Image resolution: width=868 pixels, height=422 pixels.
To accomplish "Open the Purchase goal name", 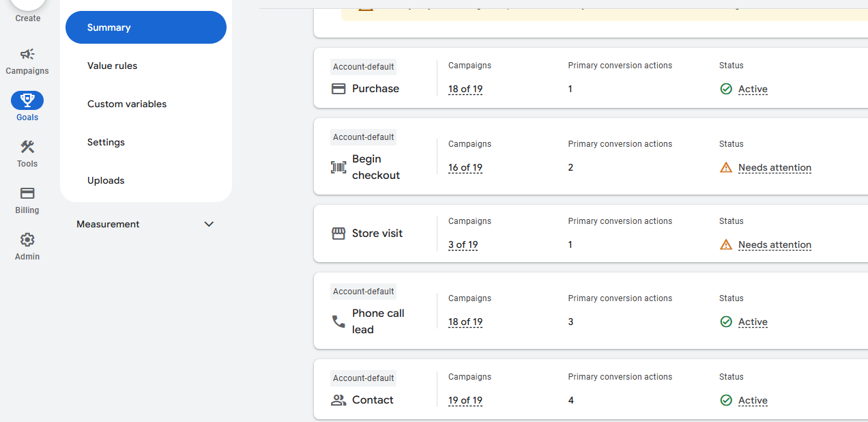I will click(x=375, y=89).
